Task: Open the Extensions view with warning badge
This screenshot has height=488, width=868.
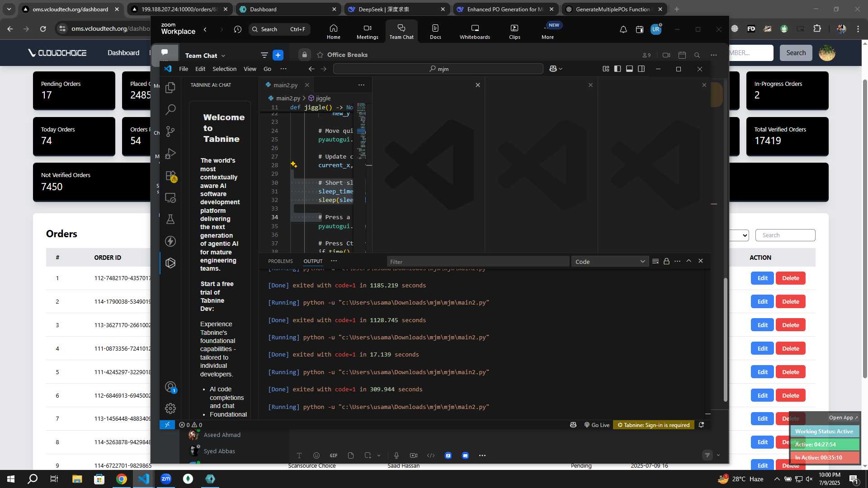Action: coord(171,175)
